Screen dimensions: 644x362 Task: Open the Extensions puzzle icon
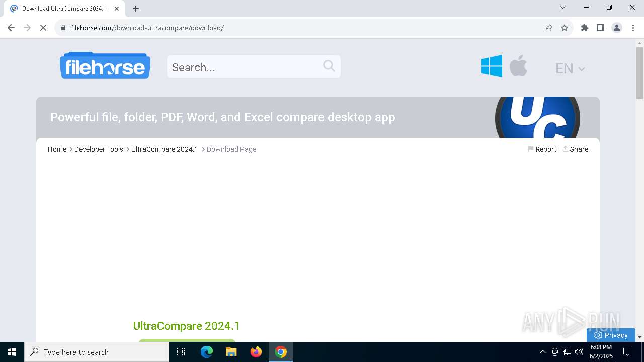pos(585,28)
